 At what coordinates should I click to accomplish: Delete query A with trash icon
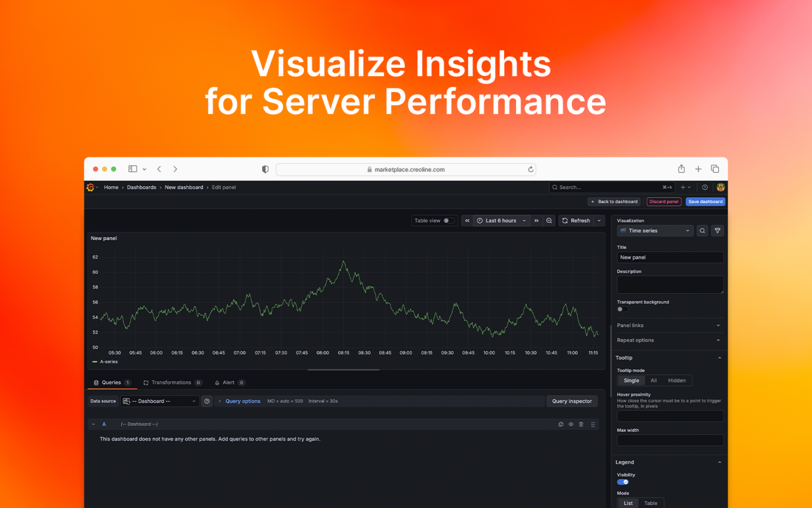click(x=581, y=424)
